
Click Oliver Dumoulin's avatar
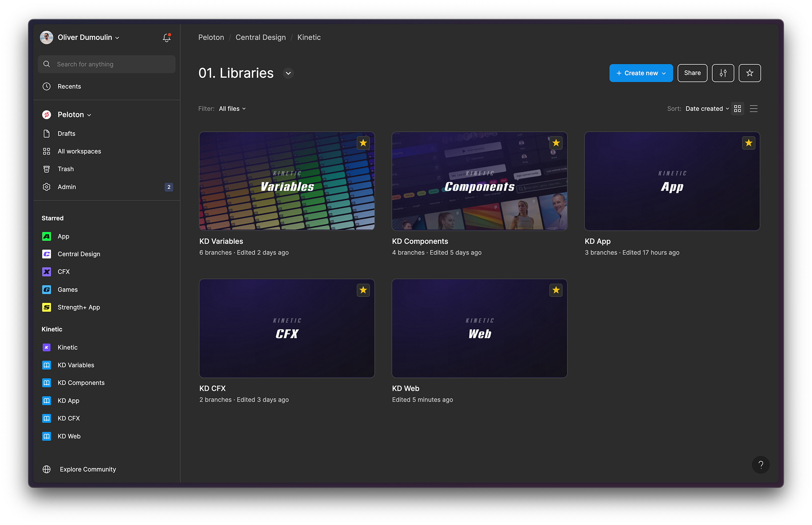point(47,37)
